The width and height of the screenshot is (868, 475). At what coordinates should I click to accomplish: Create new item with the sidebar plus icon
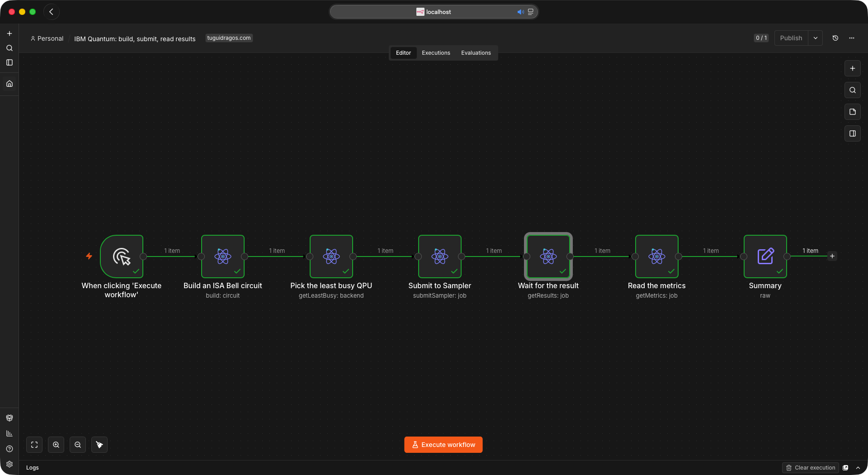9,33
